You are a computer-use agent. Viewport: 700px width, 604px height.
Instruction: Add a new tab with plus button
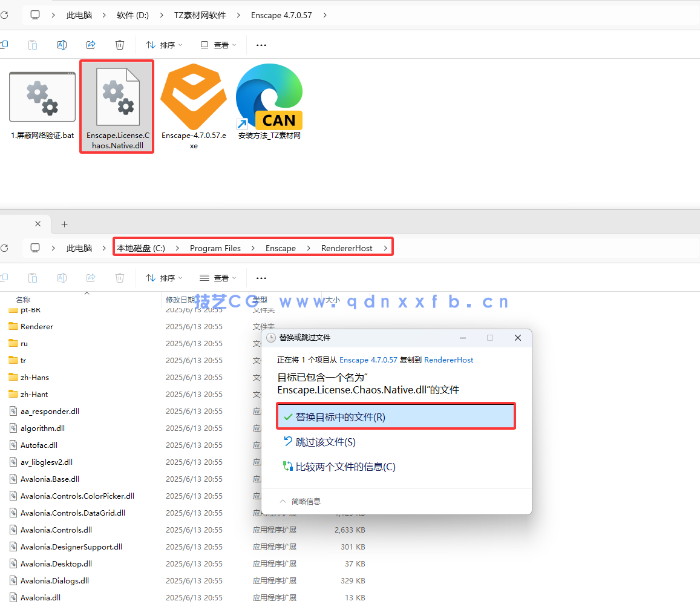coord(65,224)
